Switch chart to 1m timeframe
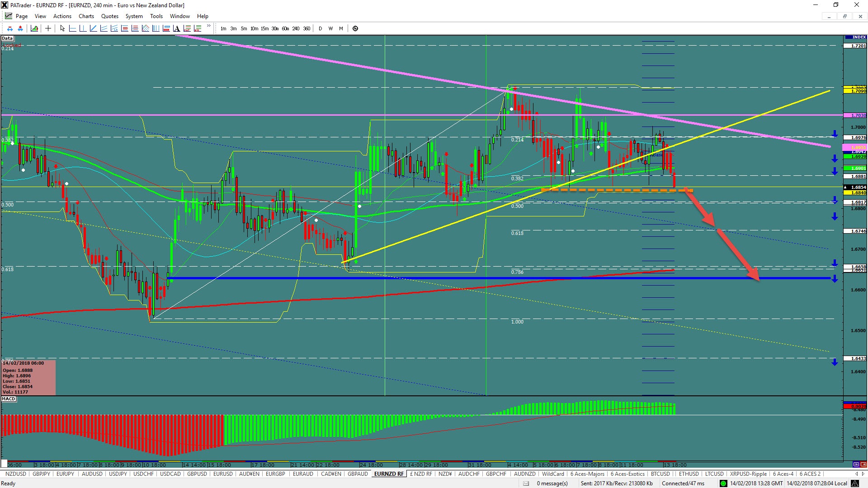The width and height of the screenshot is (868, 488). (223, 28)
